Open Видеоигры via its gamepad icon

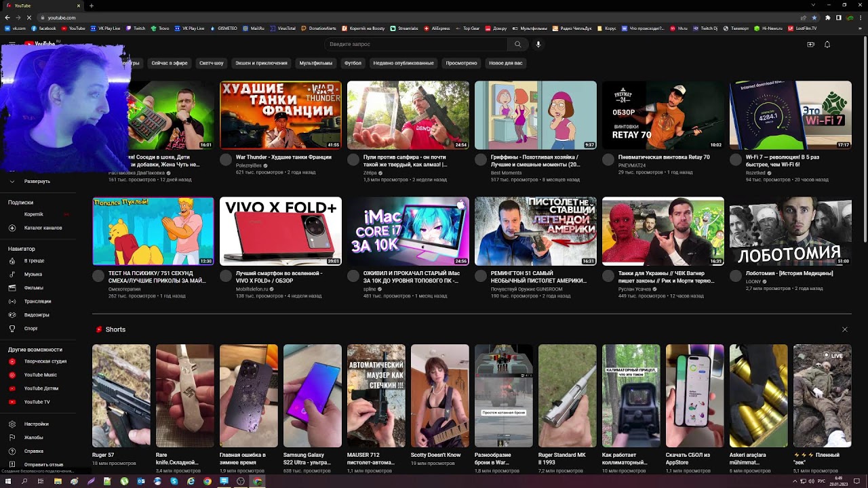tap(12, 315)
